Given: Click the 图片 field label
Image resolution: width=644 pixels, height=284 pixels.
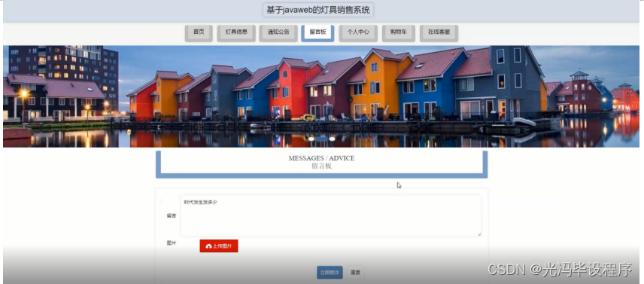Looking at the screenshot, I should 172,243.
